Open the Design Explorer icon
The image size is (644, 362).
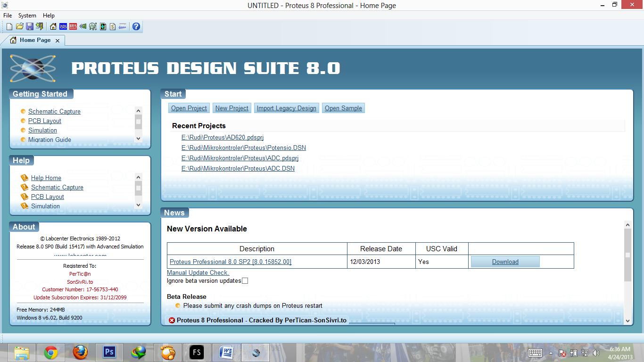tap(93, 26)
